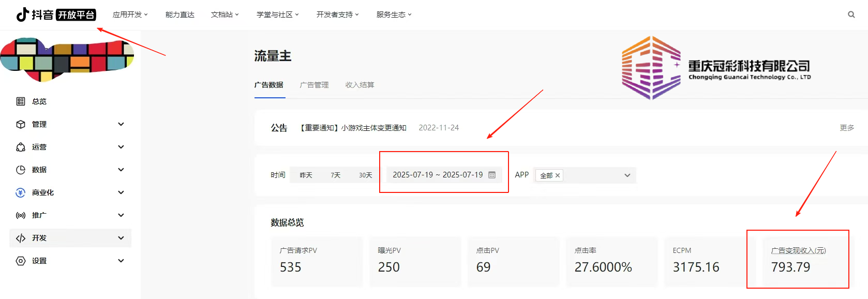The width and height of the screenshot is (868, 299).
Task: Expand the 推广 sidebar section chevron
Action: click(x=121, y=215)
